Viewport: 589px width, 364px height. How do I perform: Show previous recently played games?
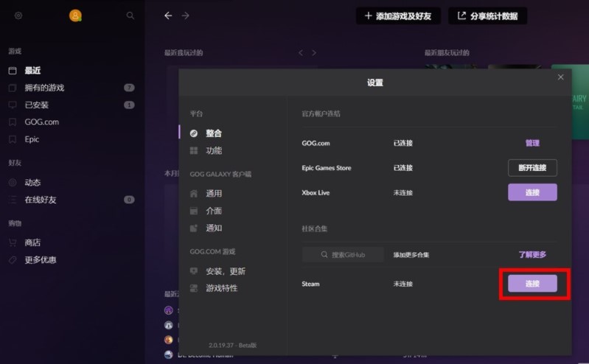click(301, 52)
